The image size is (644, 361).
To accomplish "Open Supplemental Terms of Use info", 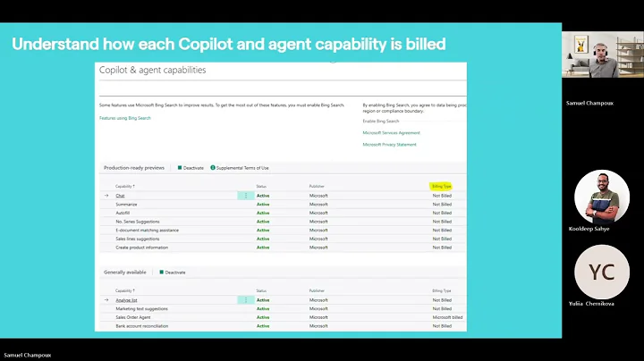I will [240, 168].
